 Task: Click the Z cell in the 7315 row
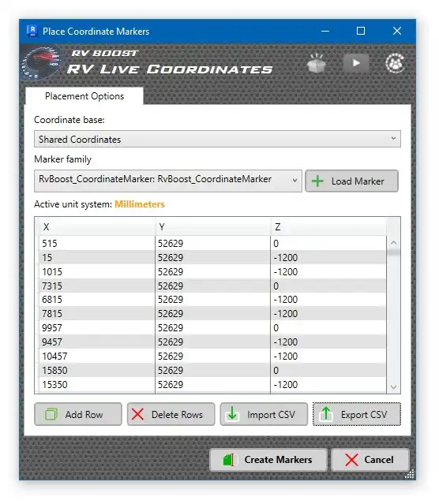coord(328,286)
